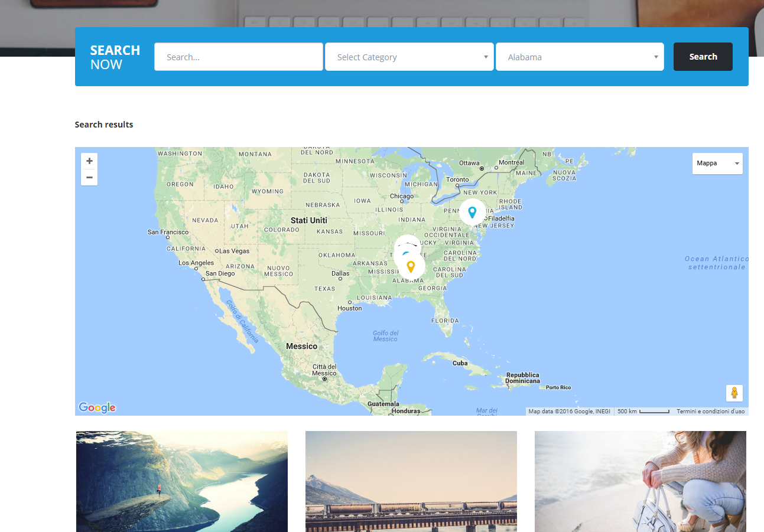
Task: Click the dark Search button
Action: (703, 57)
